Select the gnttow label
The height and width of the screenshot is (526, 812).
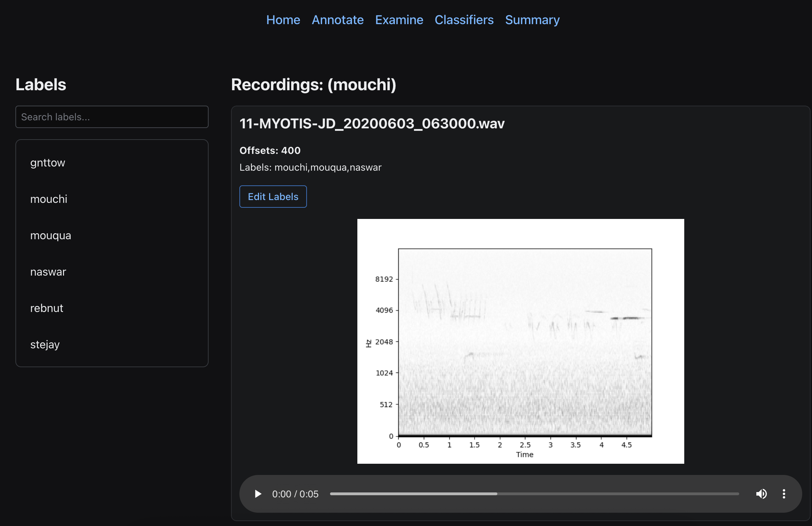[48, 163]
